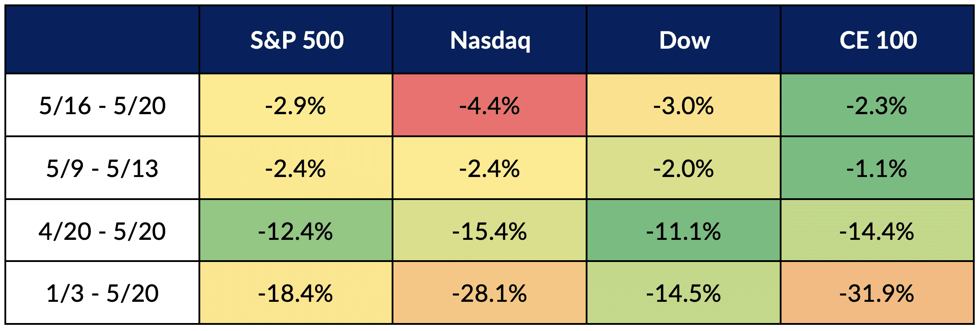
Task: Click the -11.1% Dow cell
Action: pyautogui.click(x=684, y=231)
